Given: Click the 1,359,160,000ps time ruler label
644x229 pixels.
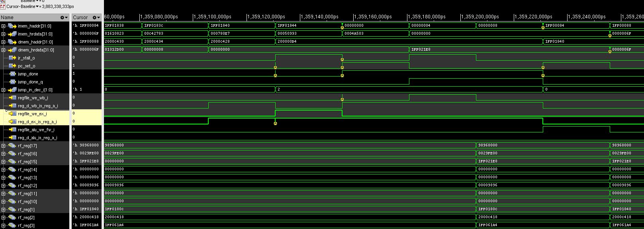Looking at the screenshot, I should (x=373, y=17).
